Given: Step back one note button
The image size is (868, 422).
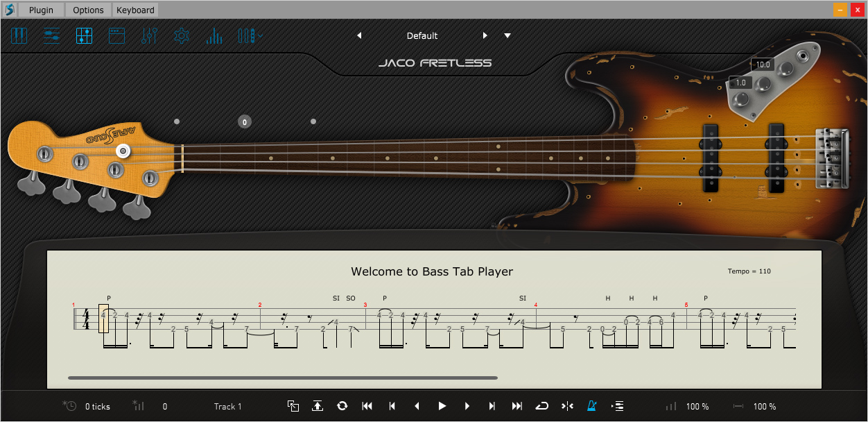Looking at the screenshot, I should [417, 406].
